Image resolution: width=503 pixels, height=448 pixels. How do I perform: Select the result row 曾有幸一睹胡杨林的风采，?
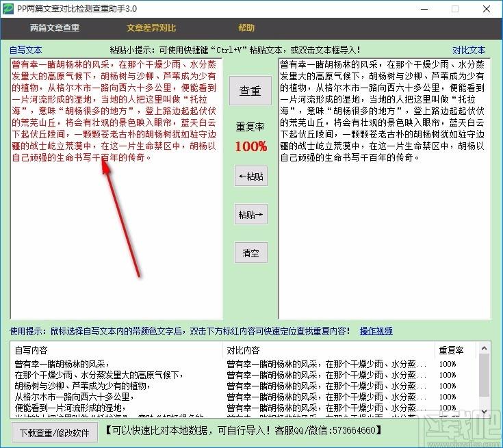[245, 364]
